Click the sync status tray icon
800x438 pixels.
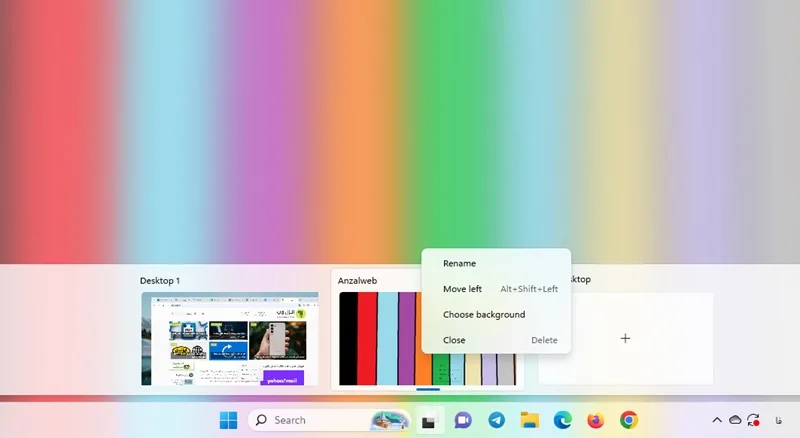click(x=753, y=420)
